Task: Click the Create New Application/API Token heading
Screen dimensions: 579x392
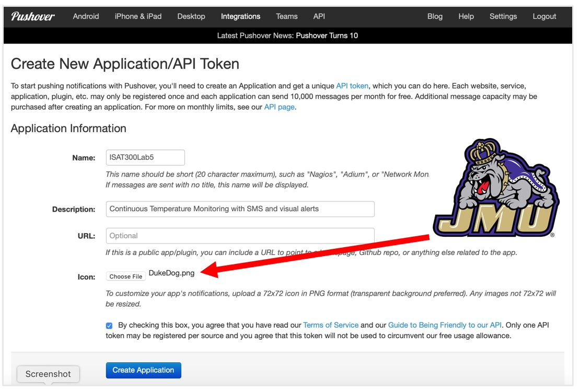Action: click(x=125, y=64)
